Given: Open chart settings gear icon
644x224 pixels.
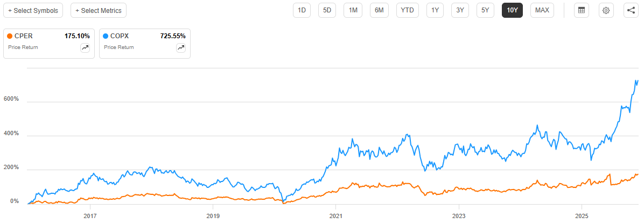Looking at the screenshot, I should 606,10.
